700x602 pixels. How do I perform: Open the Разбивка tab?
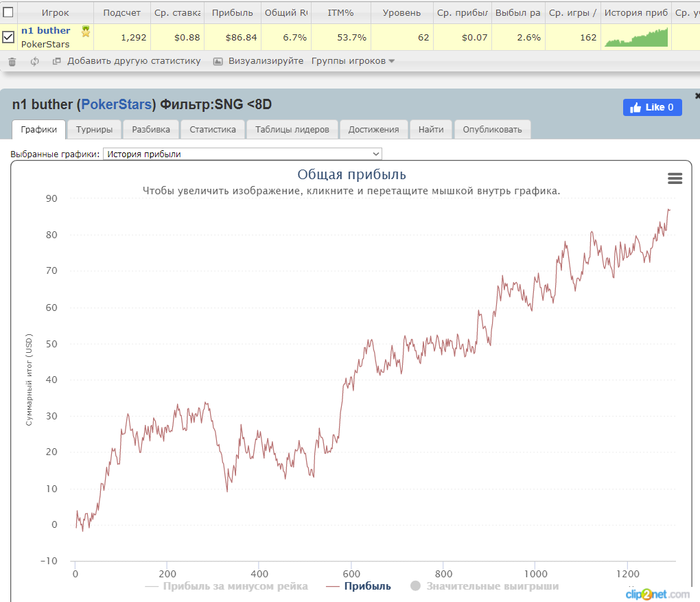(x=151, y=130)
